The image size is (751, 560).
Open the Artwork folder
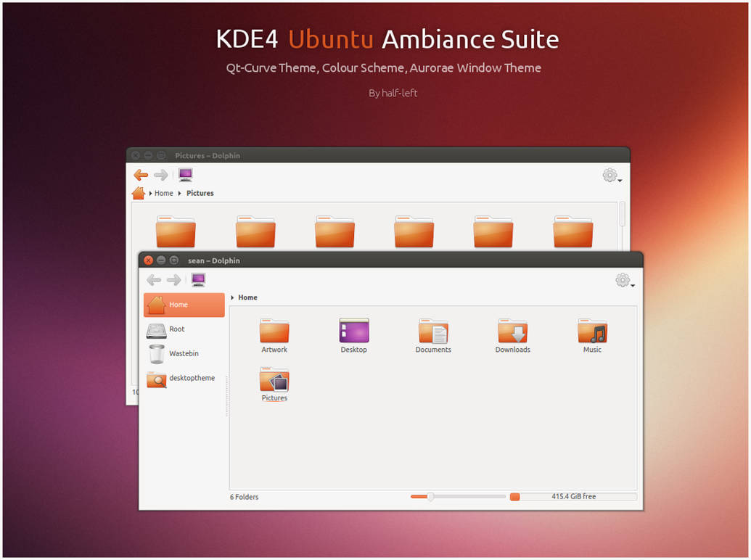click(x=274, y=330)
